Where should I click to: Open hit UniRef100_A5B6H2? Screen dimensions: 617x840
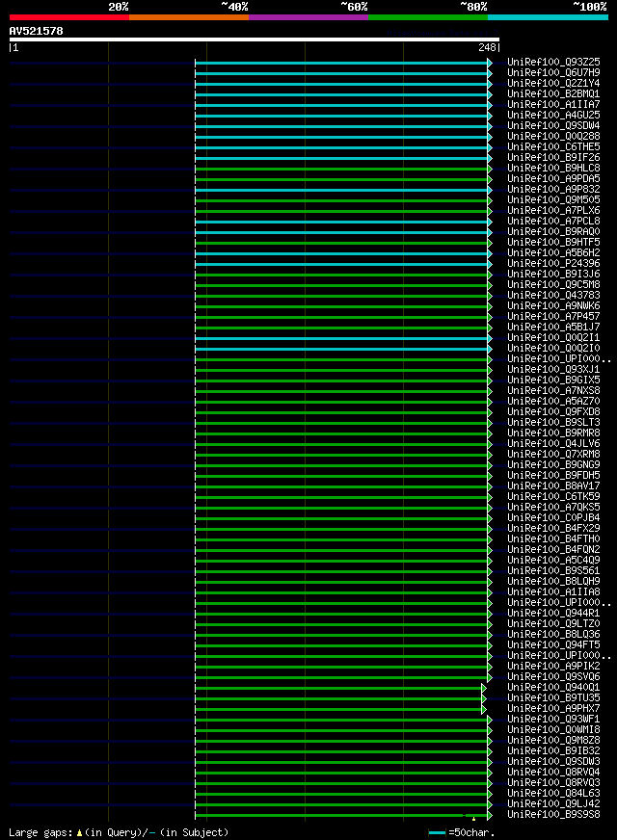[553, 252]
